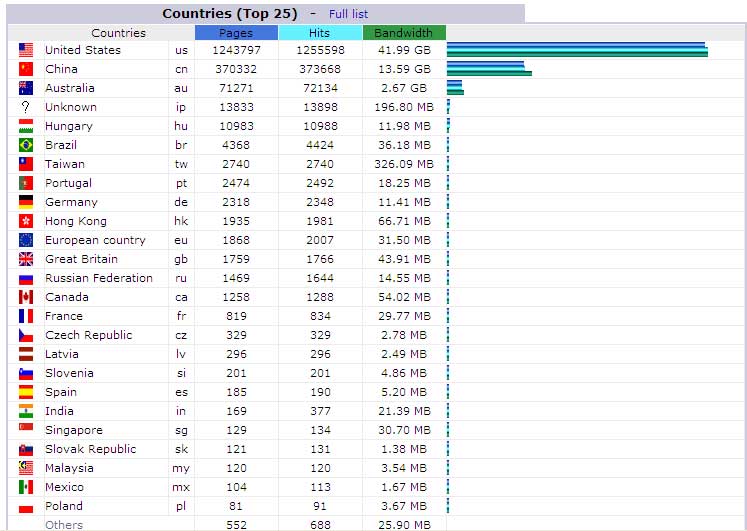Click the China flag icon
The width and height of the screenshot is (747, 531).
(x=26, y=69)
